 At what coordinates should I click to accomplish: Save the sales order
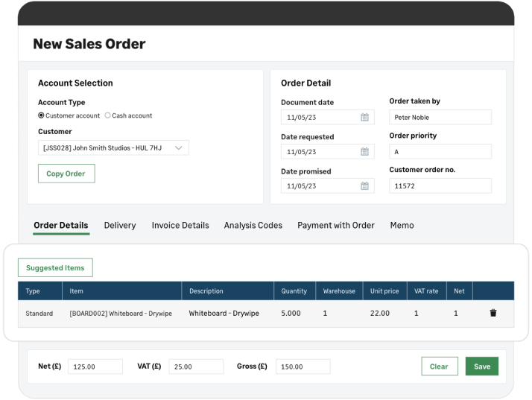[x=482, y=366]
